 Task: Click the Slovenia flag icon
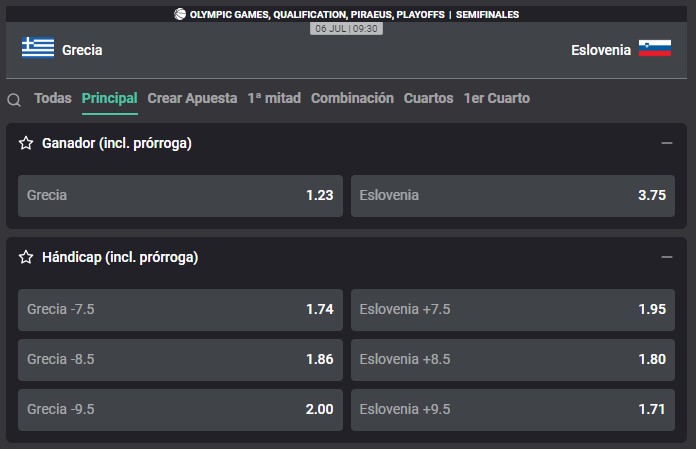coord(655,48)
